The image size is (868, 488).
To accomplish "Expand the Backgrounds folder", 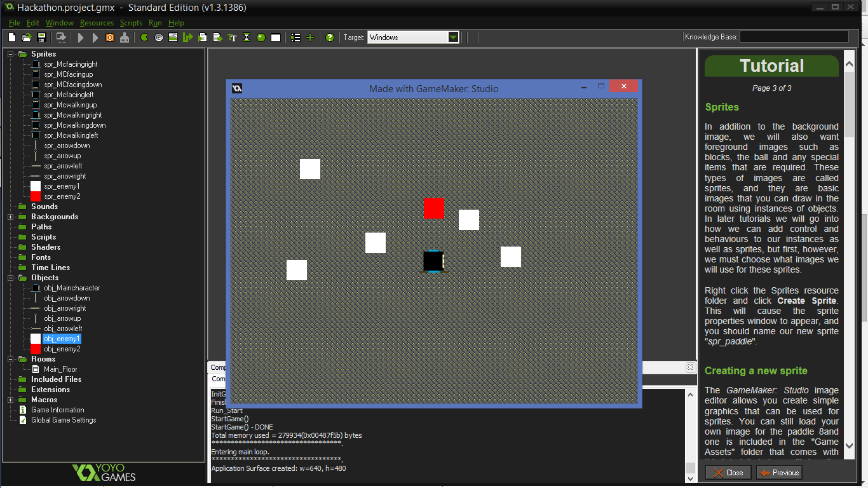I will tap(11, 217).
